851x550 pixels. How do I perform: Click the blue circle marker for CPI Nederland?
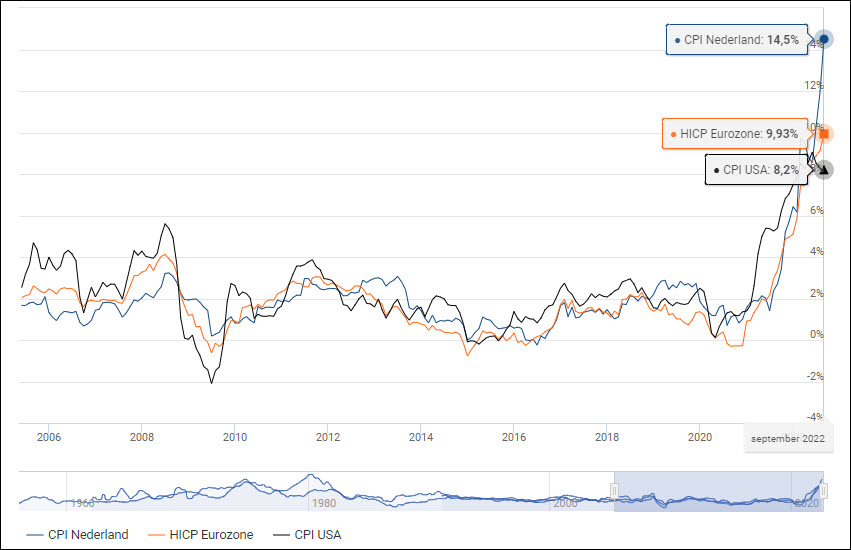(x=824, y=39)
